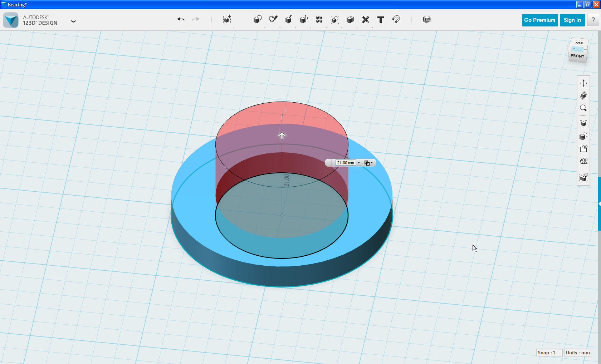601x364 pixels.
Task: Open the Modify tool
Action: tap(304, 20)
